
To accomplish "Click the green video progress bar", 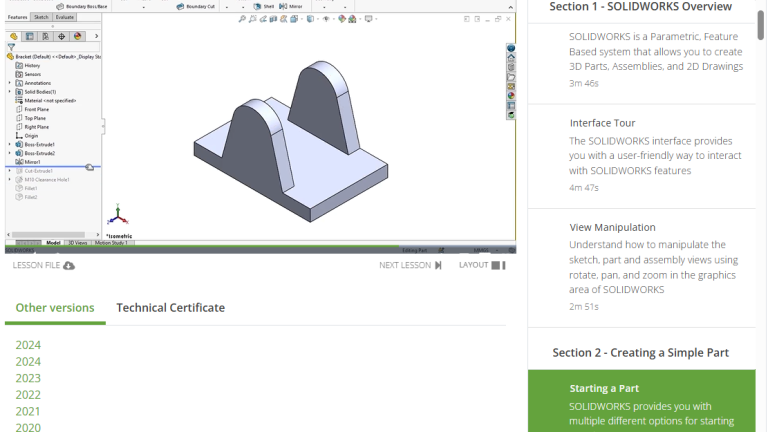I will coord(202,246).
